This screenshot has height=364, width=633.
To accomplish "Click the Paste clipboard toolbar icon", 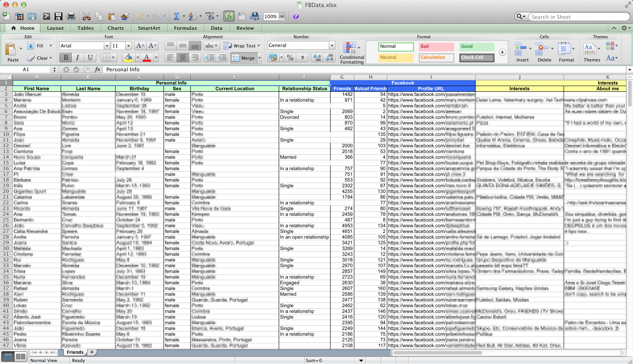I will tap(112, 16).
